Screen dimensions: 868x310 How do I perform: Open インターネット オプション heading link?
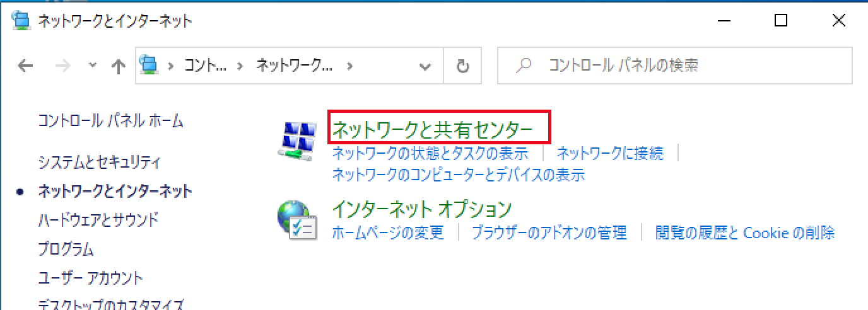421,209
